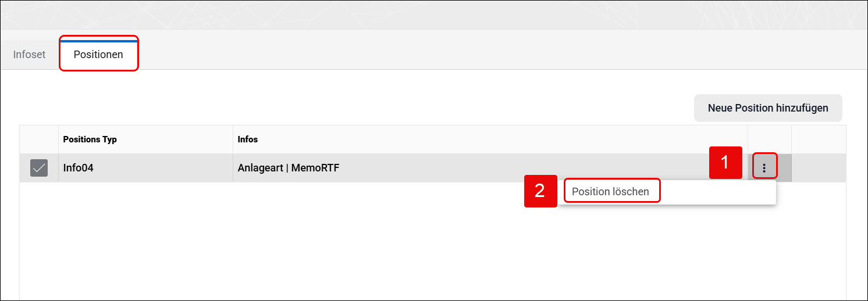Click the red annotation marker 1
Screen dimensions: 868x301
pos(725,162)
